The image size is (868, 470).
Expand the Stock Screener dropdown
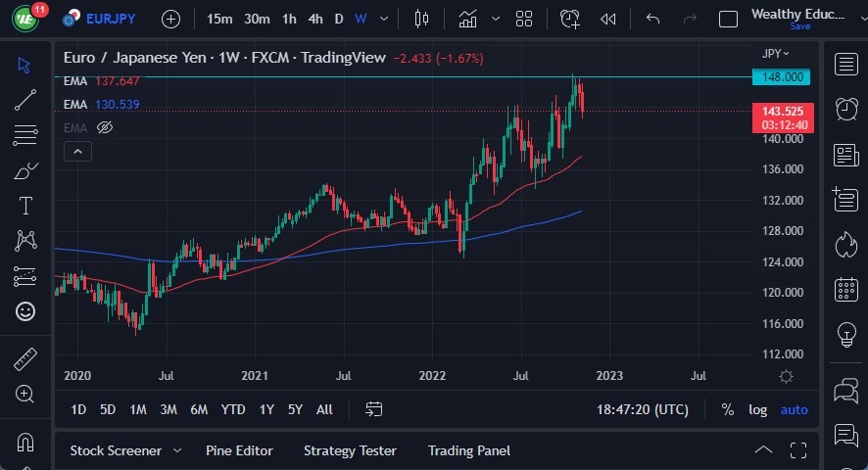(x=177, y=450)
